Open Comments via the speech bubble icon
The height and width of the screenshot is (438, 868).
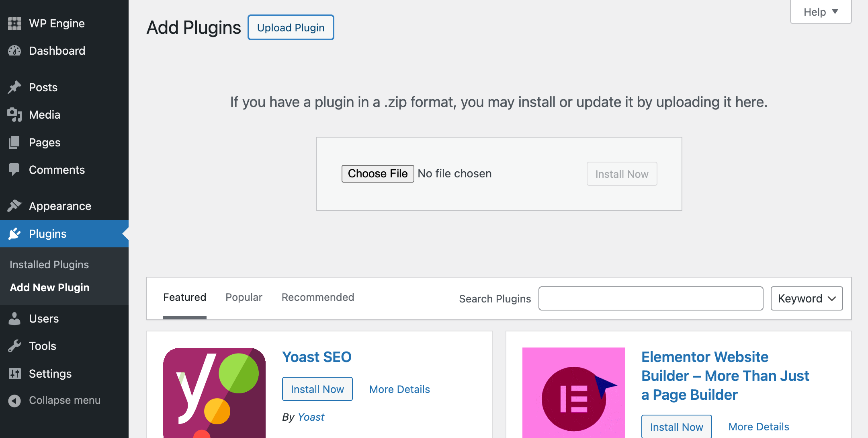click(x=14, y=169)
